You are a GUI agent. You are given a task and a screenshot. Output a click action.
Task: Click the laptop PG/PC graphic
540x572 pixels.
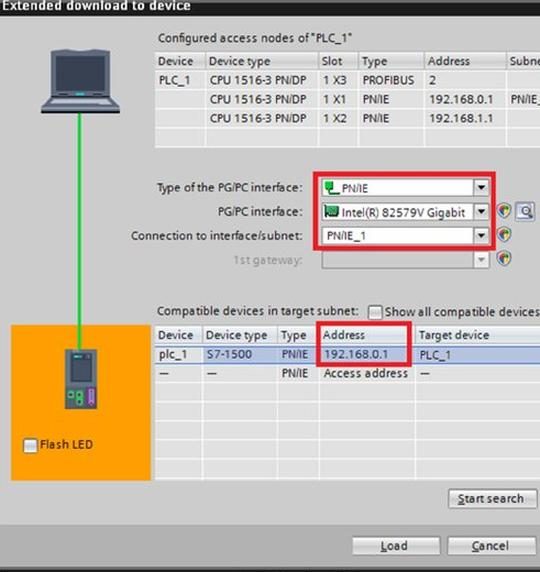(80, 81)
